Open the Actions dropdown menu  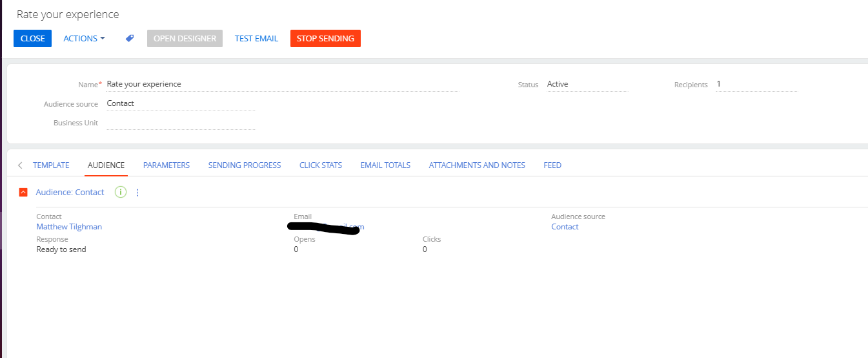(84, 39)
